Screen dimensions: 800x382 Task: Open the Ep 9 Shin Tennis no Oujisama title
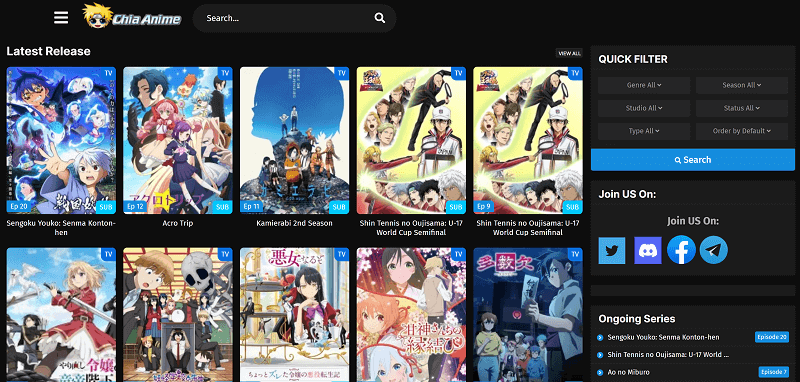click(x=528, y=228)
